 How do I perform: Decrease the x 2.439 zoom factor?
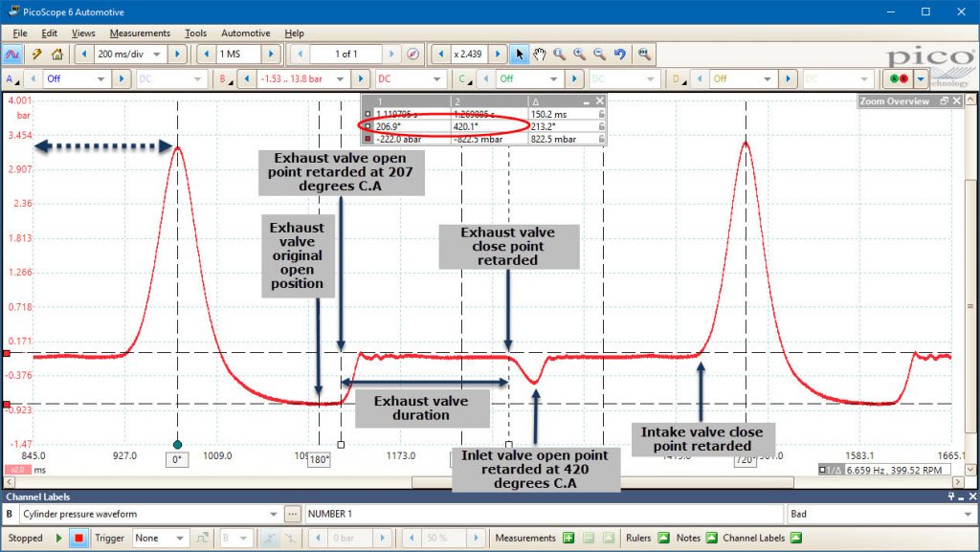click(440, 55)
